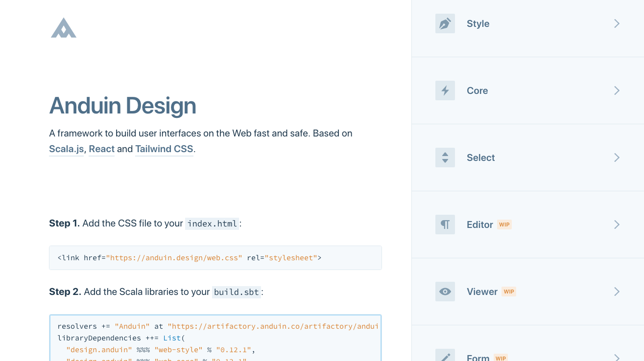The image size is (644, 361).
Task: Click the WIP badge next to Editor
Action: pos(504,225)
